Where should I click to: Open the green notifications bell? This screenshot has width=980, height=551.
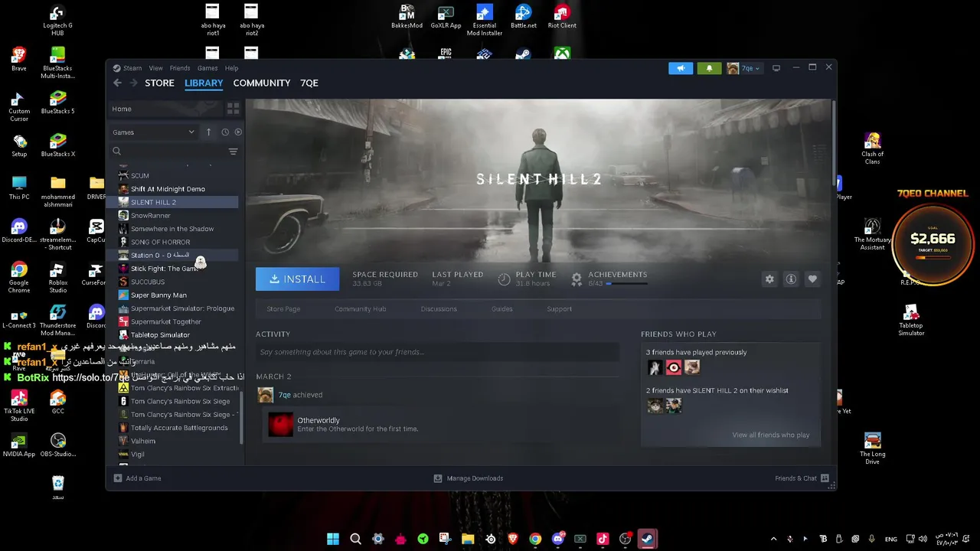coord(709,68)
